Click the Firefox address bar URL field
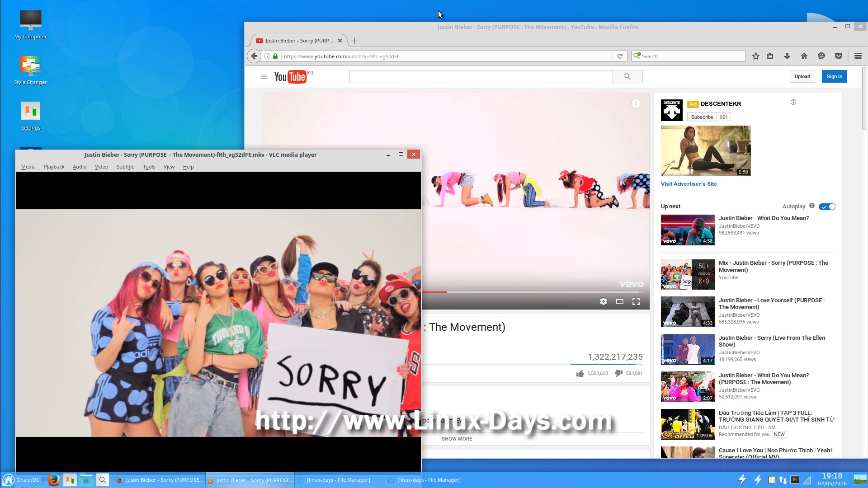This screenshot has height=488, width=868. pos(447,56)
